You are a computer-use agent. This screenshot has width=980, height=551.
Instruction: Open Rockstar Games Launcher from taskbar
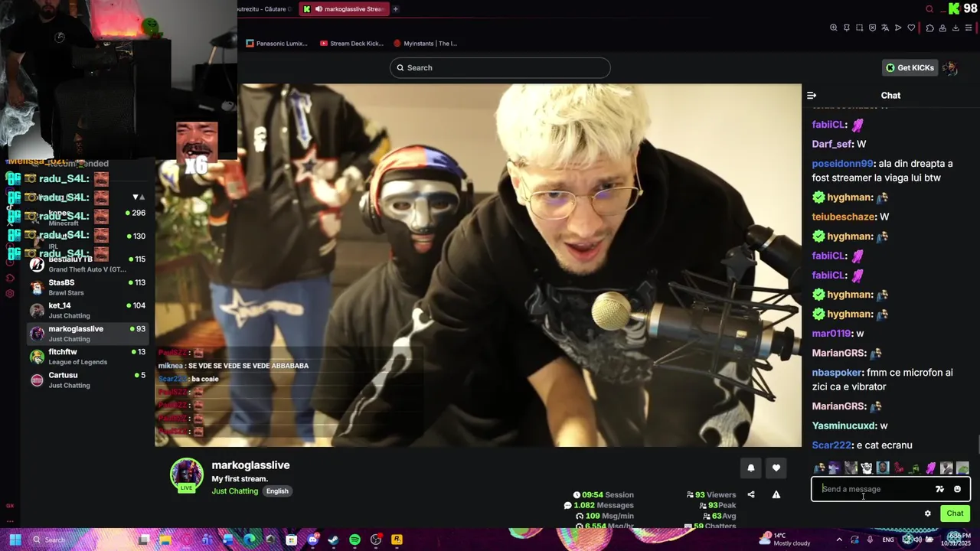(x=397, y=540)
